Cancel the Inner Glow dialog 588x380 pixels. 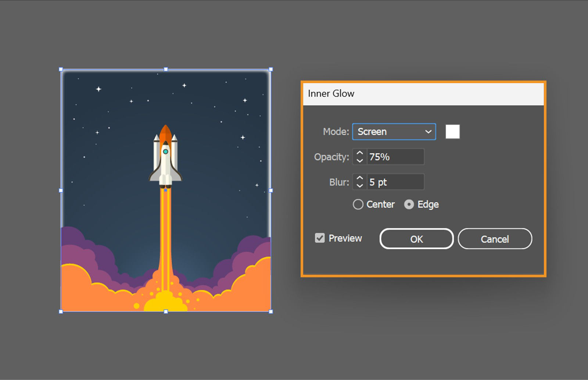pos(495,239)
